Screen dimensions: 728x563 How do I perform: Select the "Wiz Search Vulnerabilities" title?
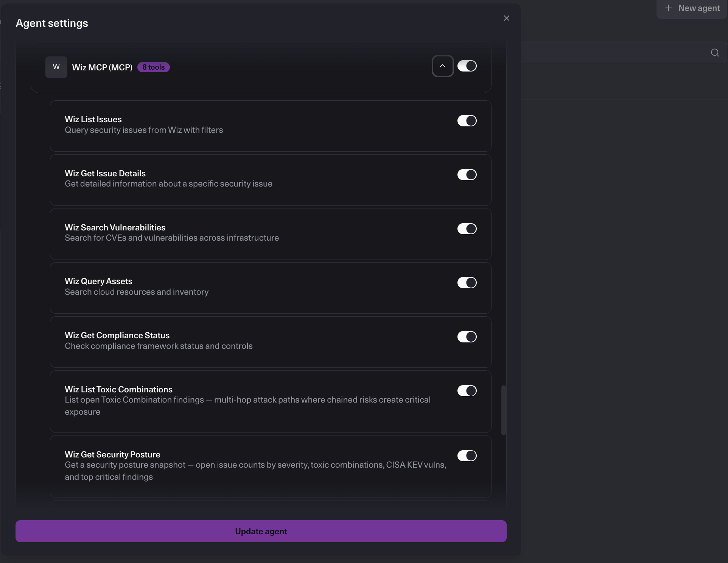pyautogui.click(x=115, y=227)
